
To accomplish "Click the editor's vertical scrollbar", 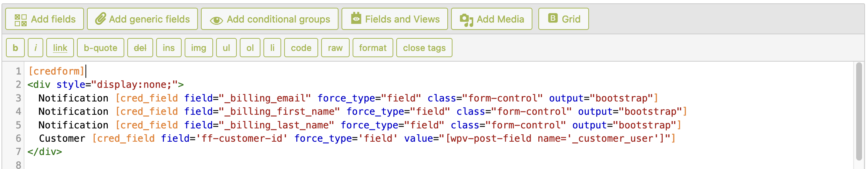I will [x=859, y=111].
